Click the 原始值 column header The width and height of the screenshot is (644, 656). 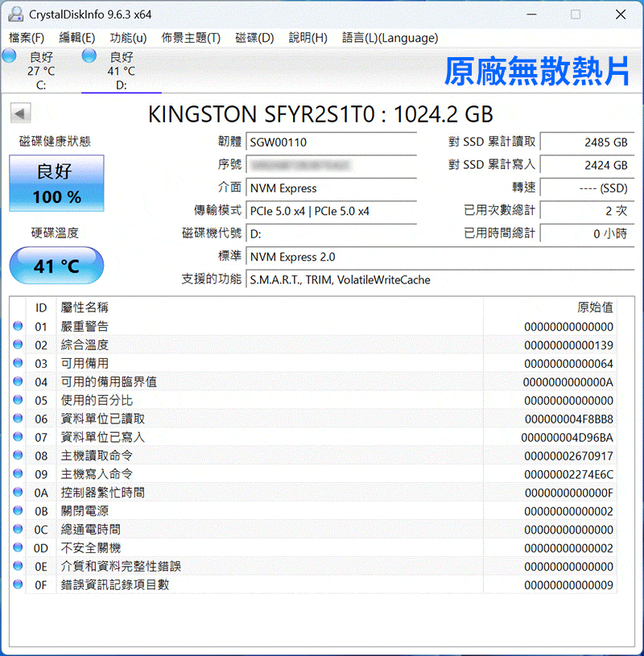point(551,307)
